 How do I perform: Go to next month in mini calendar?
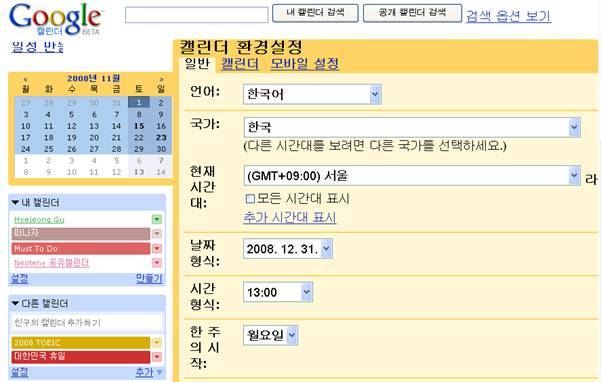161,79
